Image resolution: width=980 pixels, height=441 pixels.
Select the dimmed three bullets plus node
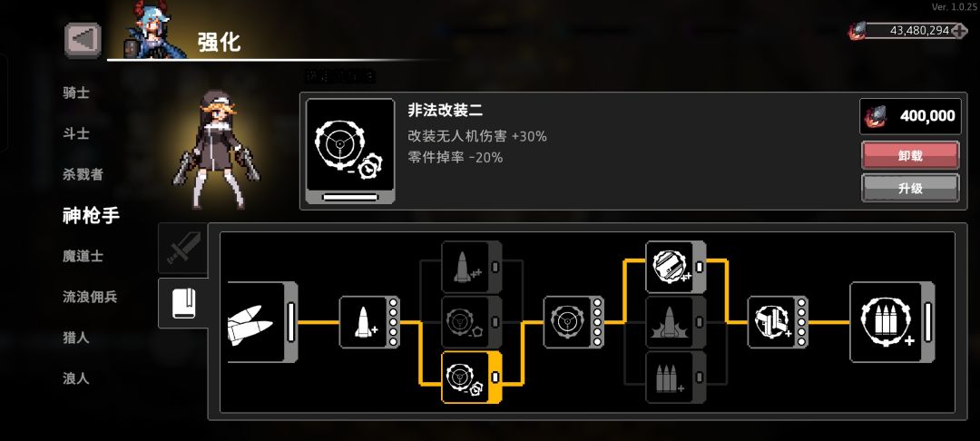[x=676, y=377]
